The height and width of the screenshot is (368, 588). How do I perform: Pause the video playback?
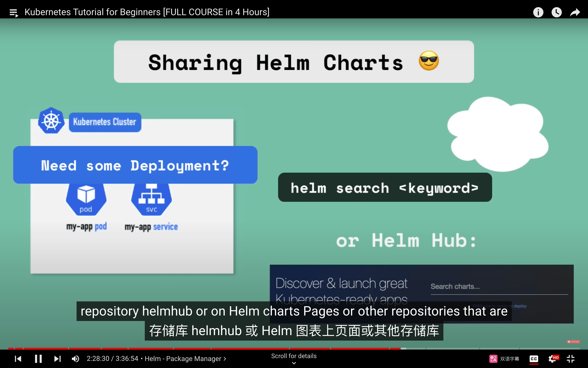coord(38,359)
